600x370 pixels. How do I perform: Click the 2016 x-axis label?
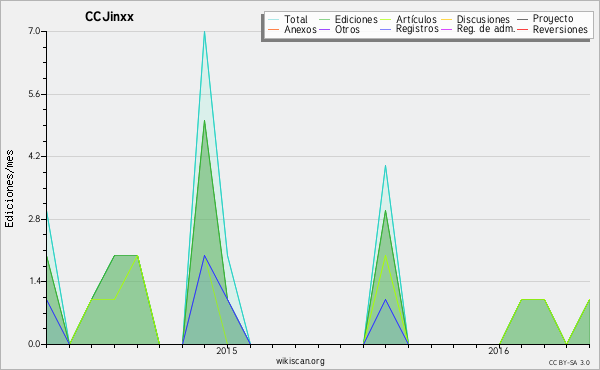tap(499, 350)
